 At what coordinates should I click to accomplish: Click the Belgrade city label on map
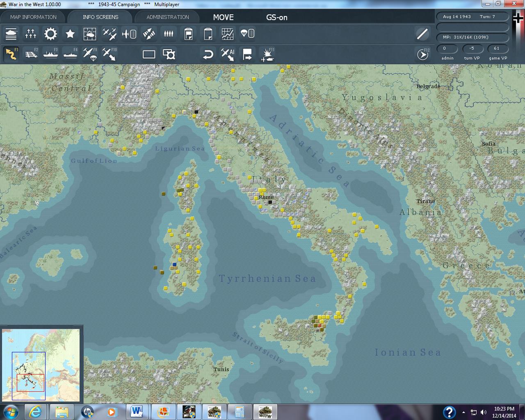point(428,87)
